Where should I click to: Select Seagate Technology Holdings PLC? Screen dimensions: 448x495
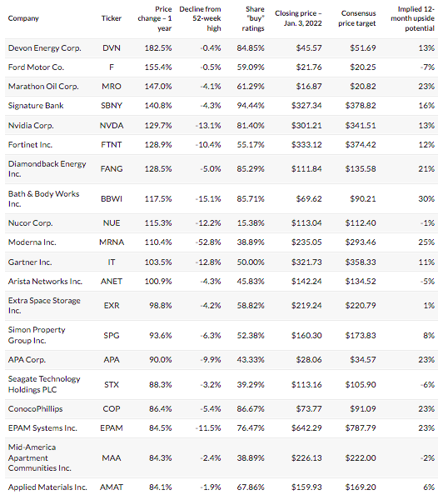44,384
